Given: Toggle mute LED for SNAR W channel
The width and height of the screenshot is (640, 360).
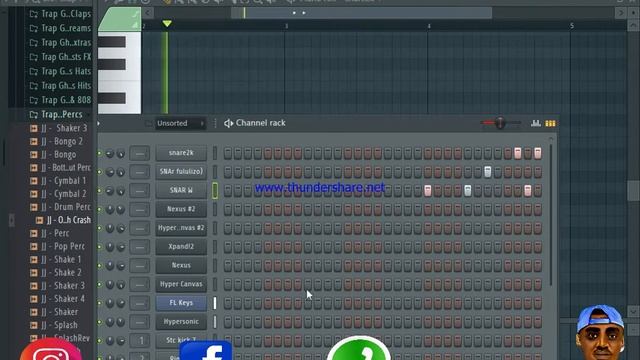Looking at the screenshot, I should click(x=99, y=191).
